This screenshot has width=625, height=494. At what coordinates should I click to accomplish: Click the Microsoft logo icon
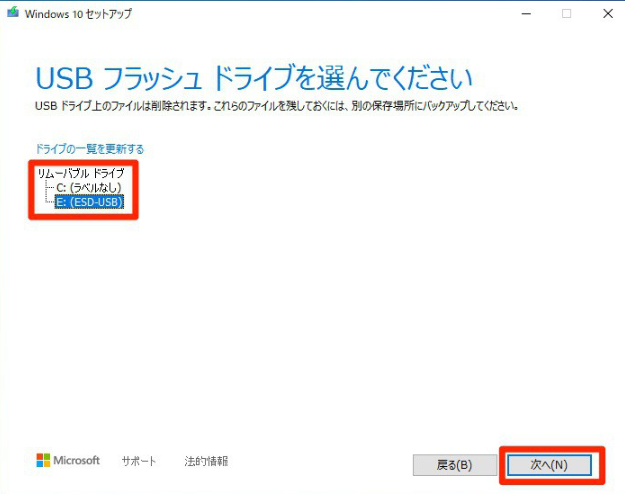43,460
